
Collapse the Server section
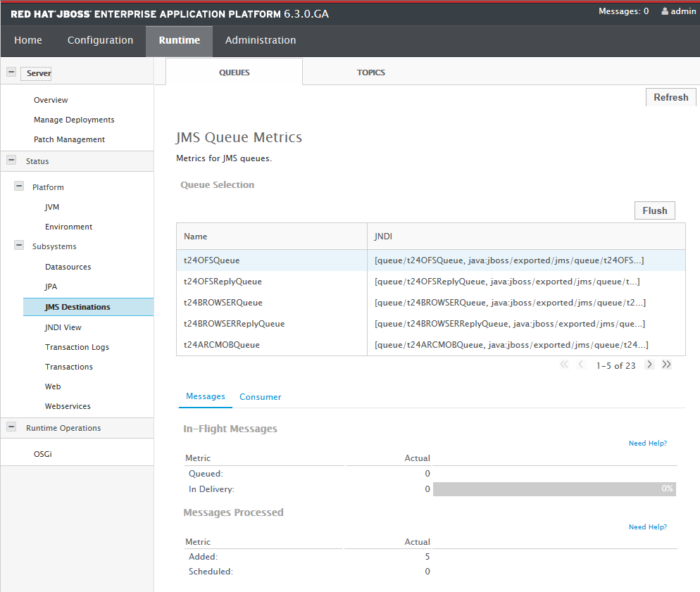[x=11, y=73]
